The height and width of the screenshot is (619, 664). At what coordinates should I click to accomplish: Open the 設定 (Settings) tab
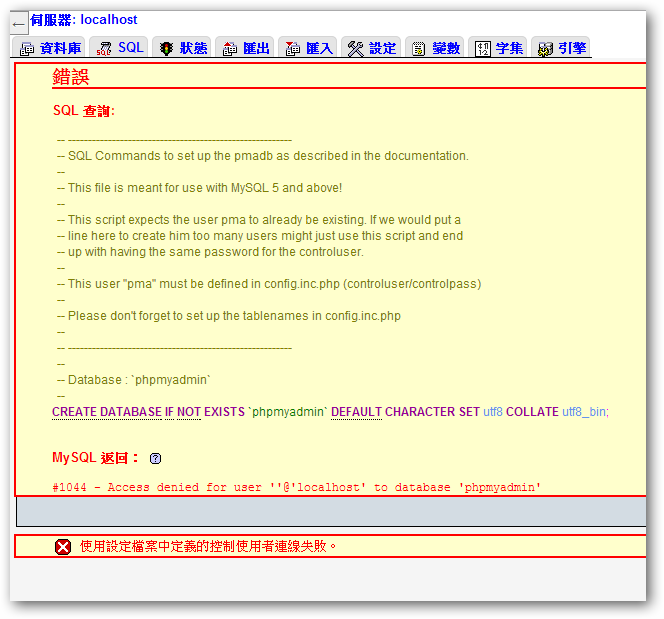[371, 48]
